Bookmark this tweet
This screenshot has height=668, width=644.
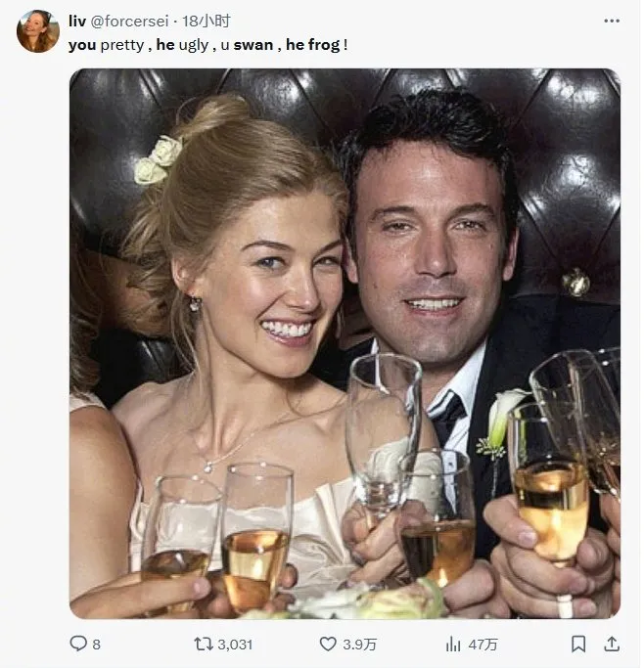(578, 644)
